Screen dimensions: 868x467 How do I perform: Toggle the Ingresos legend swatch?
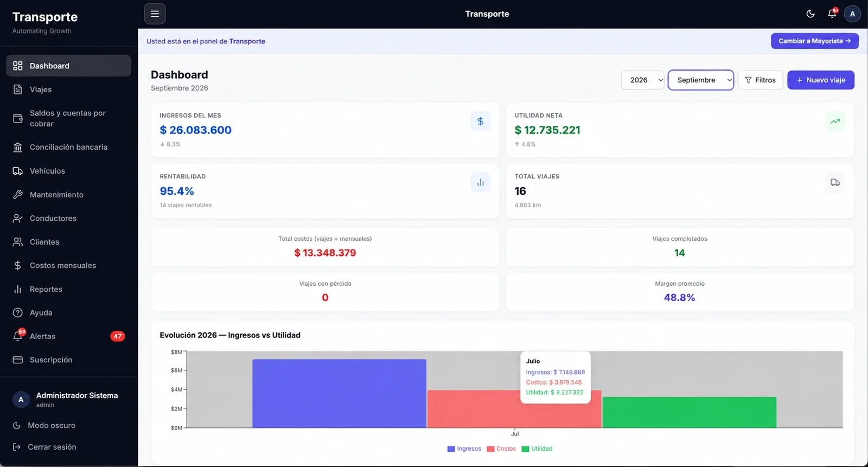coord(451,449)
